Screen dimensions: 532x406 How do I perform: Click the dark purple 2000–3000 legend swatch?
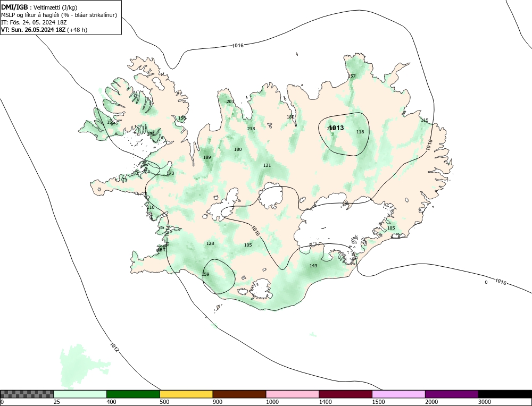tap(452, 394)
